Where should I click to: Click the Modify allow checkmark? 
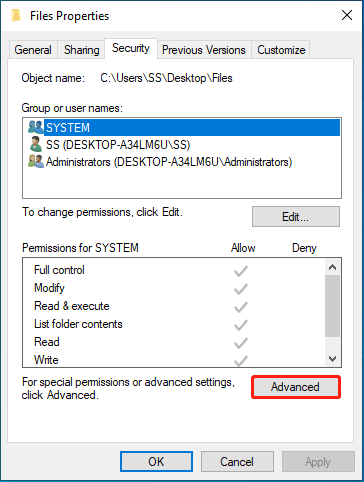(x=241, y=289)
